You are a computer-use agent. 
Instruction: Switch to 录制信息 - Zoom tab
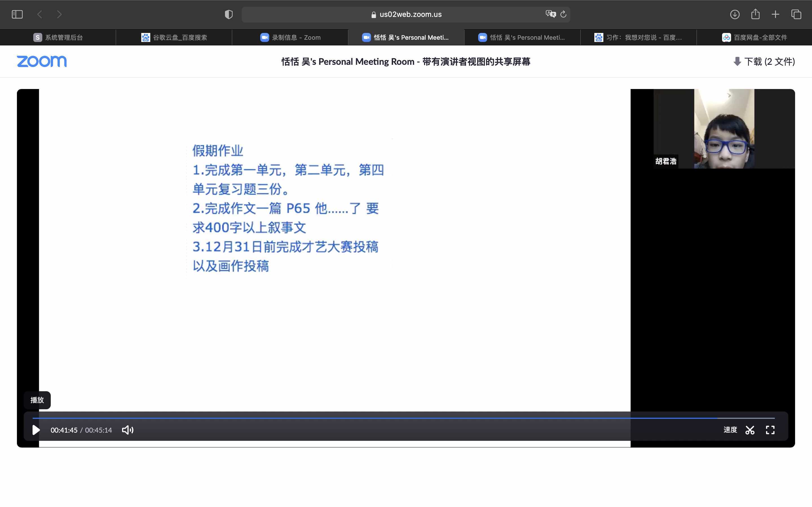(290, 37)
